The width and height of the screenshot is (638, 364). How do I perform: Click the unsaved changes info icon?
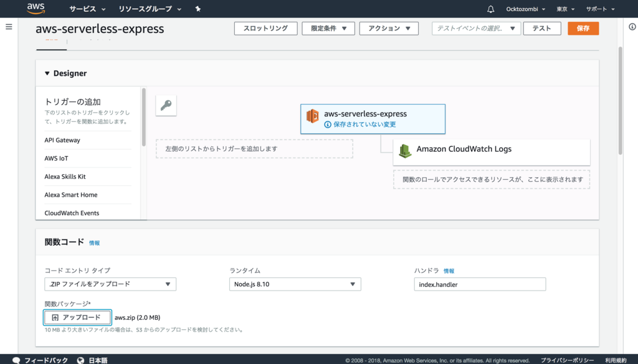point(328,124)
